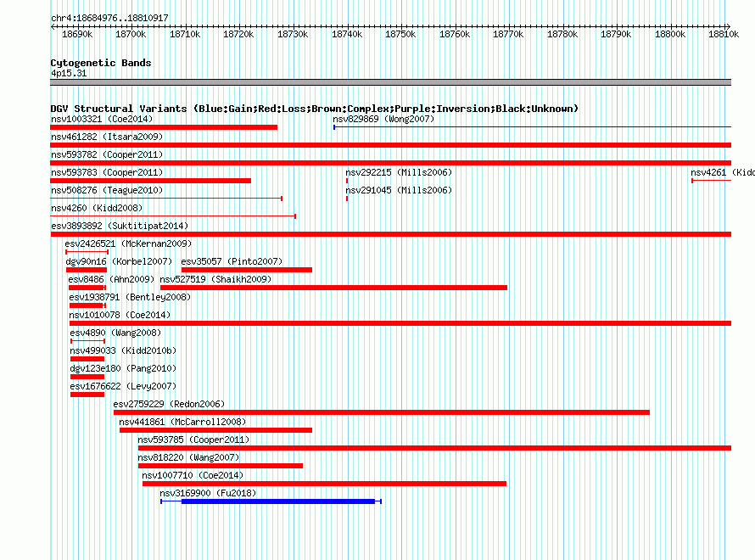This screenshot has width=755, height=560.
Task: Click the 4p15.31 cytogenetic band bar
Action: pos(390,82)
